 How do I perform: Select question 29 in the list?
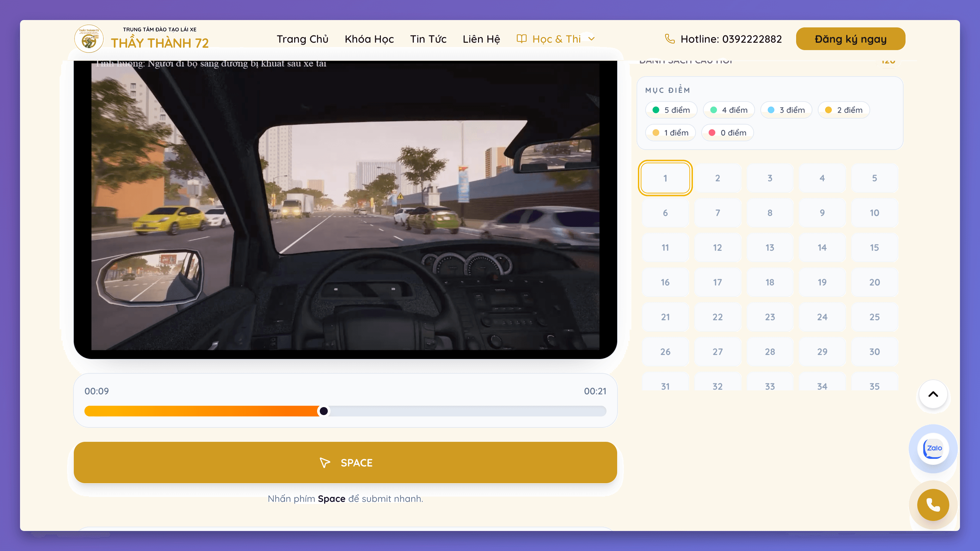[x=822, y=352]
